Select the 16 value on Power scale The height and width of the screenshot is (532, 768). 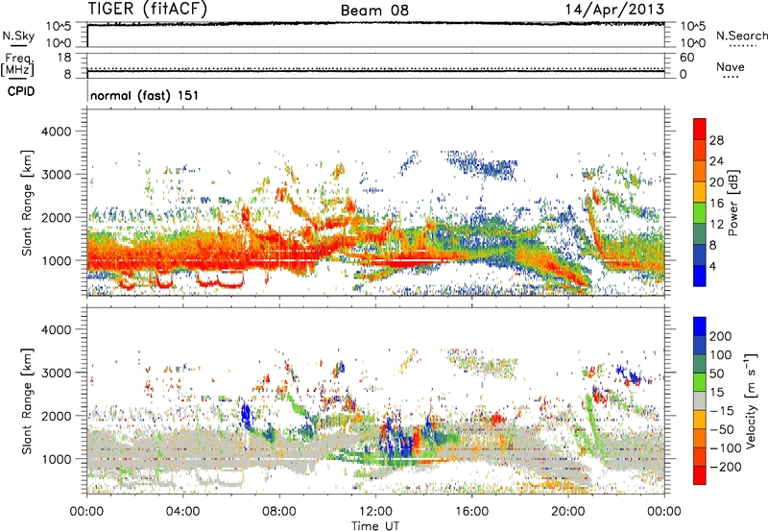pyautogui.click(x=716, y=204)
